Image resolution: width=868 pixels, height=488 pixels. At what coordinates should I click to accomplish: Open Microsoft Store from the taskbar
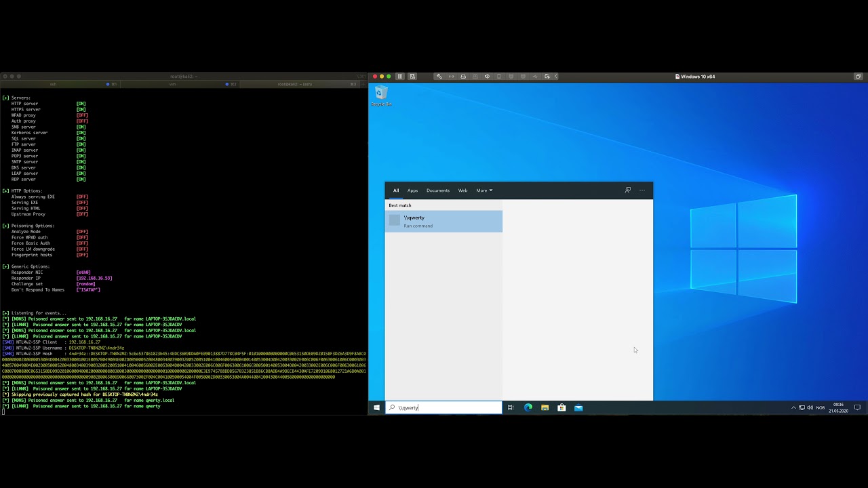(x=561, y=407)
